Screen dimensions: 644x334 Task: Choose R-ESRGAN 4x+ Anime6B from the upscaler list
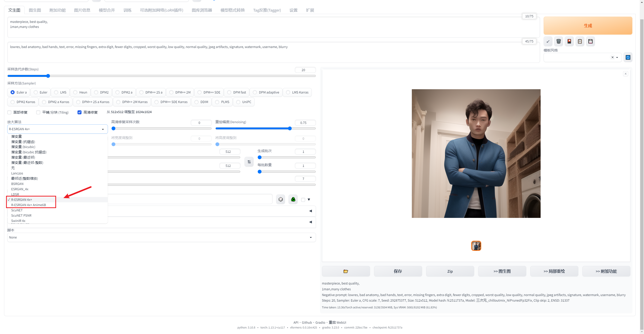coord(28,205)
